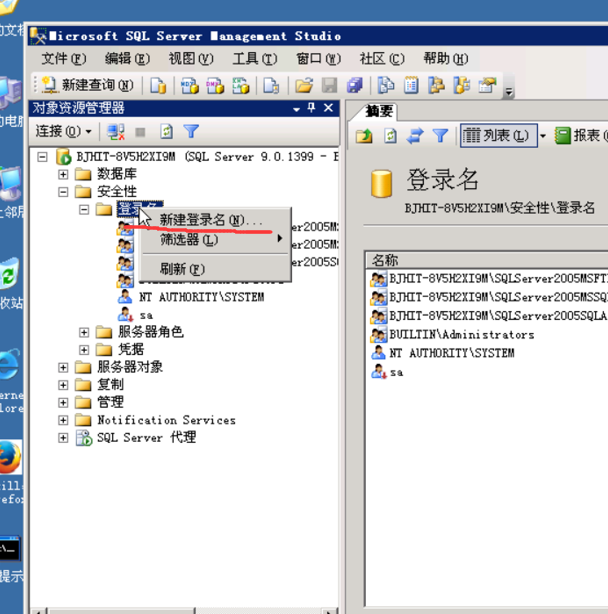
Task: Click the Report (报表) button
Action: tap(581, 136)
